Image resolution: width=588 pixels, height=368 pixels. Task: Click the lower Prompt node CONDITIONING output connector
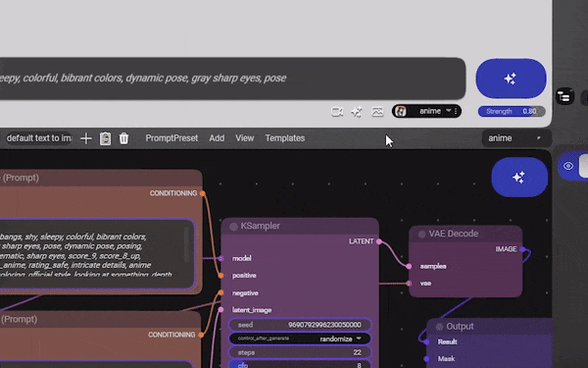click(201, 335)
